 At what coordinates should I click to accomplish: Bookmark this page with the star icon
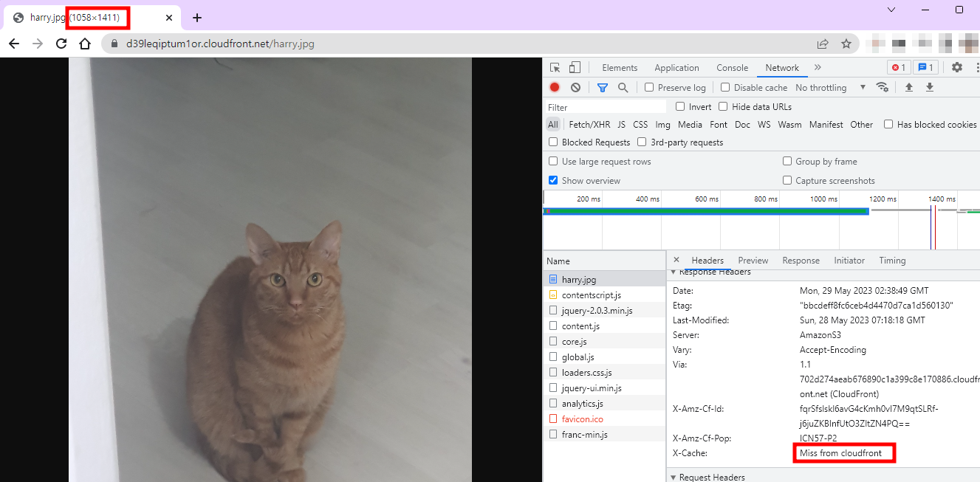pyautogui.click(x=846, y=44)
